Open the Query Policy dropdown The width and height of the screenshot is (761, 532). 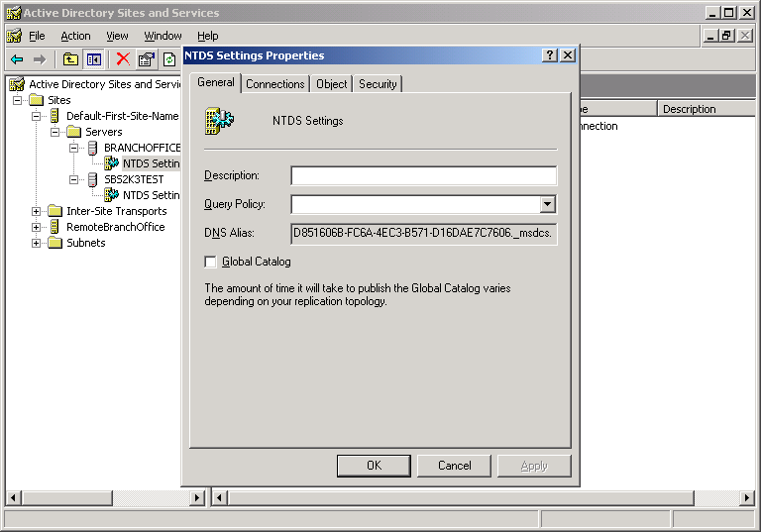click(x=547, y=204)
